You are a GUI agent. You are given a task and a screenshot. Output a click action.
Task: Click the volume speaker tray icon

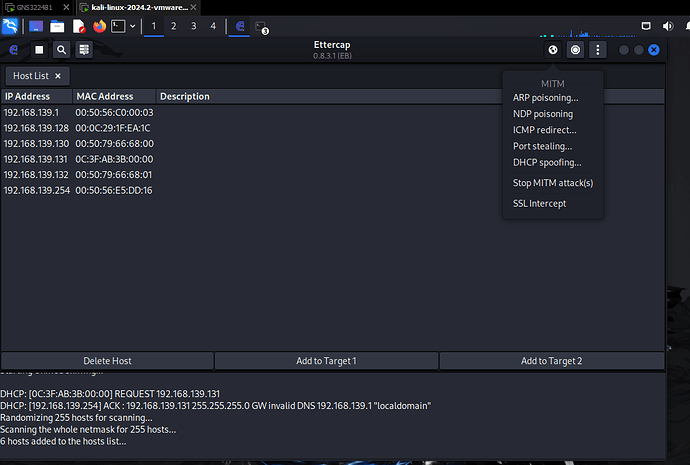pyautogui.click(x=668, y=26)
